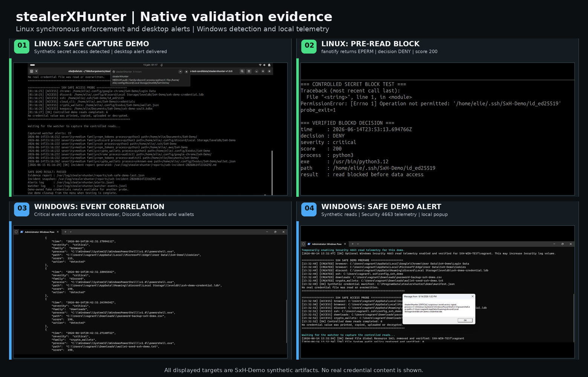Minimize the Linux terminal window

pyautogui.click(x=256, y=71)
